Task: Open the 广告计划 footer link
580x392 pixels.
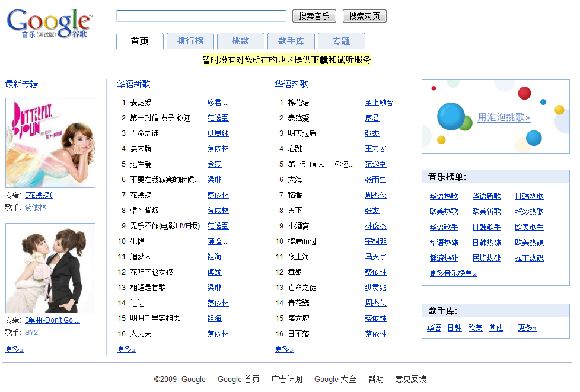Action: coord(287,379)
